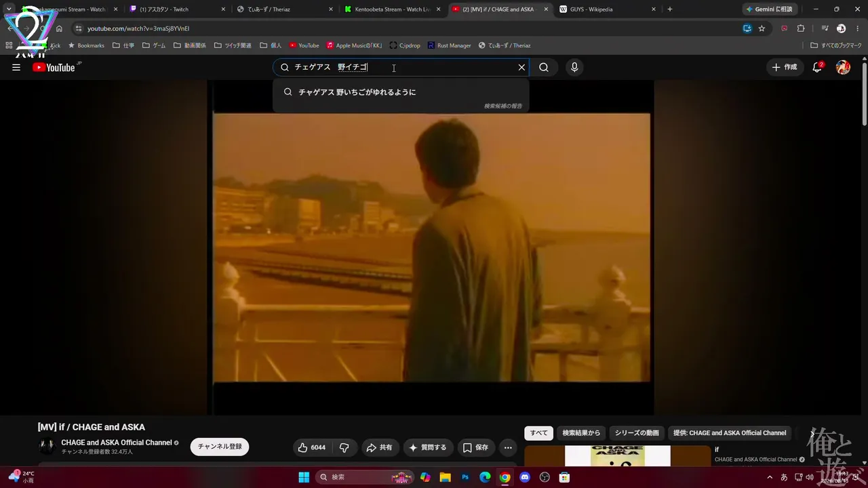Open the Chrome extensions puzzle icon
Screen dimensions: 868x488
(x=801, y=28)
